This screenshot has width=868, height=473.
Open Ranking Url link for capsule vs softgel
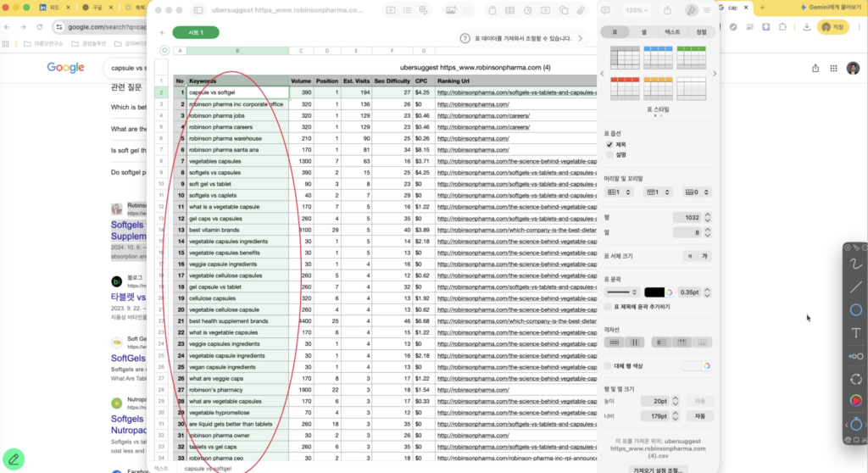point(516,92)
